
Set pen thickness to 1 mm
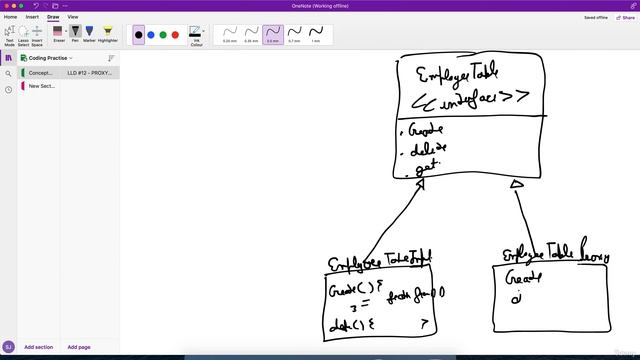(316, 35)
